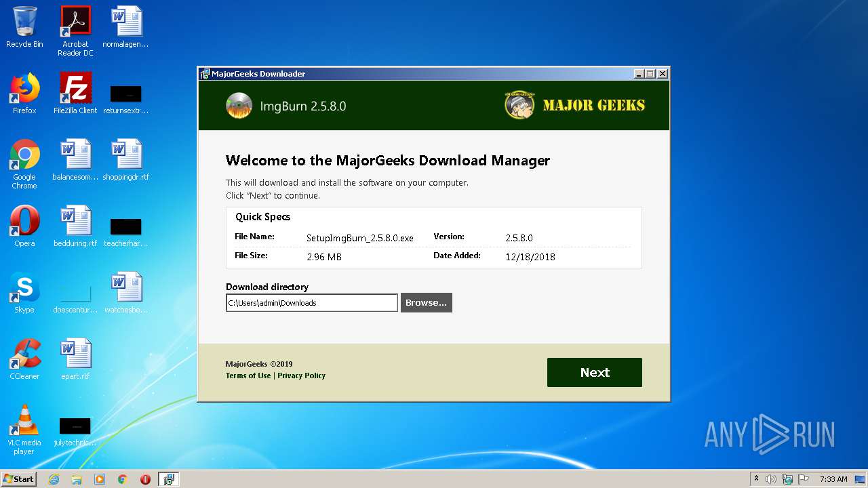Click the Start button

click(19, 479)
